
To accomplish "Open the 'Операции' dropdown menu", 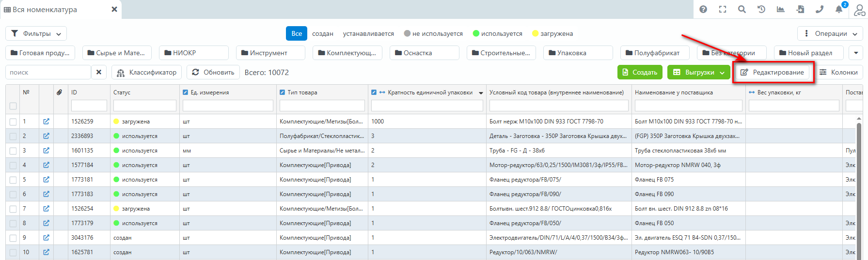I will tap(830, 33).
